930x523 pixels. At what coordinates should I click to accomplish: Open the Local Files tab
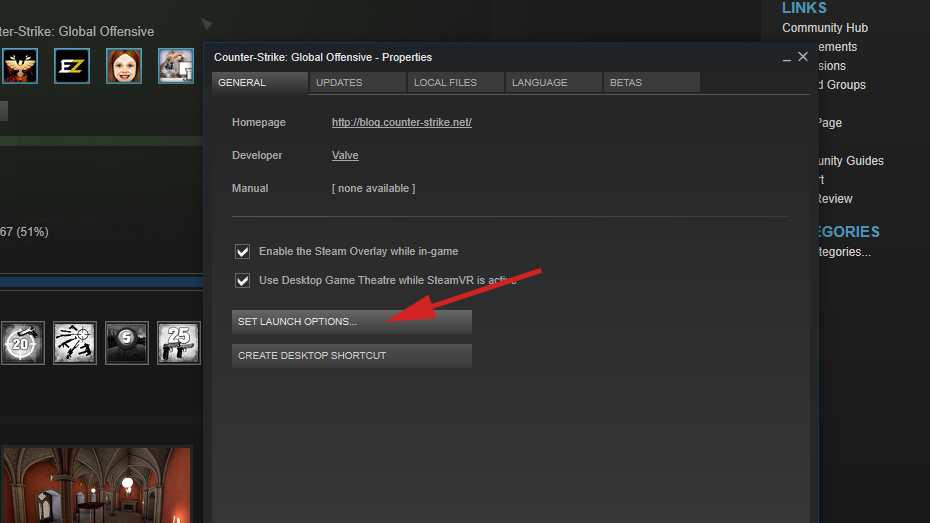(456, 82)
